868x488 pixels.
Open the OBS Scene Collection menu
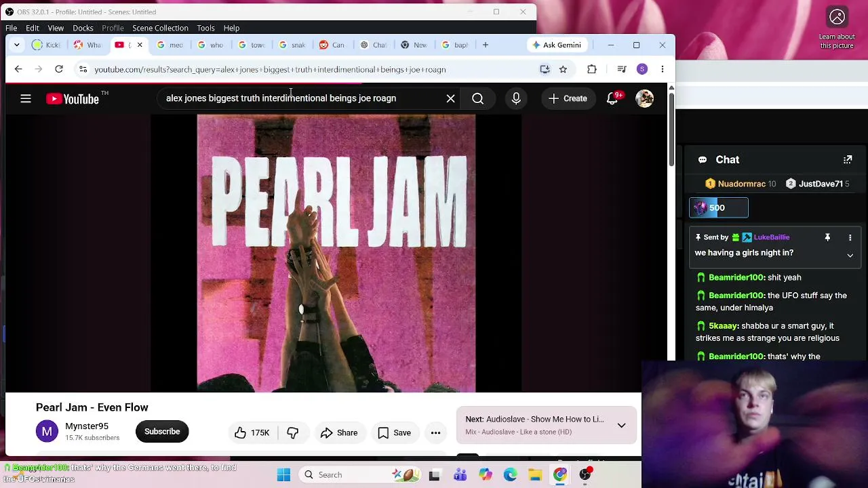tap(160, 28)
